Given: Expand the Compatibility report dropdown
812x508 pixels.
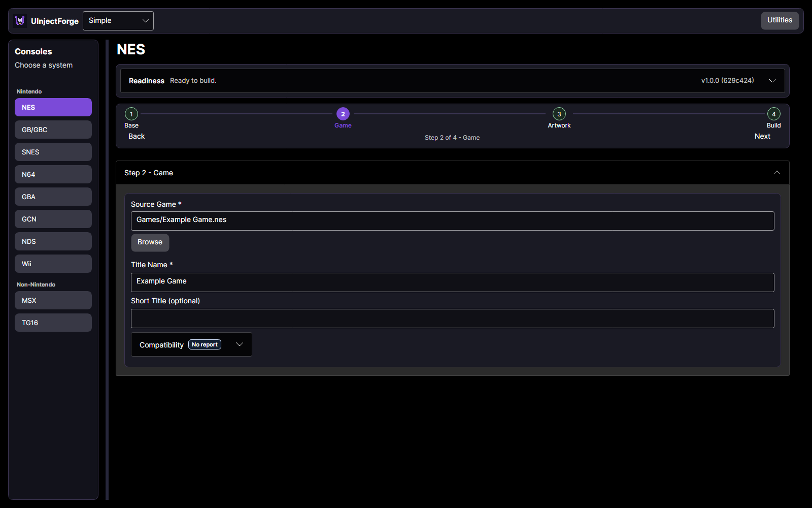Looking at the screenshot, I should click(240, 344).
